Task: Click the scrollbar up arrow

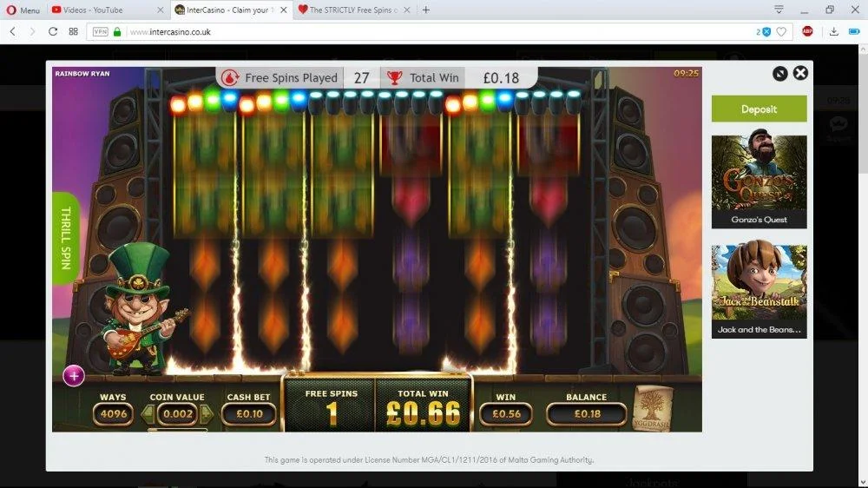Action: (863, 49)
